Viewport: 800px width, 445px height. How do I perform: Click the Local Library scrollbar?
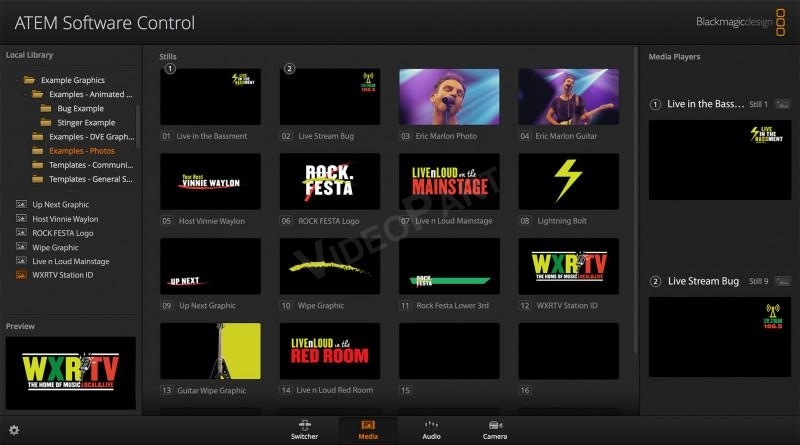pyautogui.click(x=137, y=127)
